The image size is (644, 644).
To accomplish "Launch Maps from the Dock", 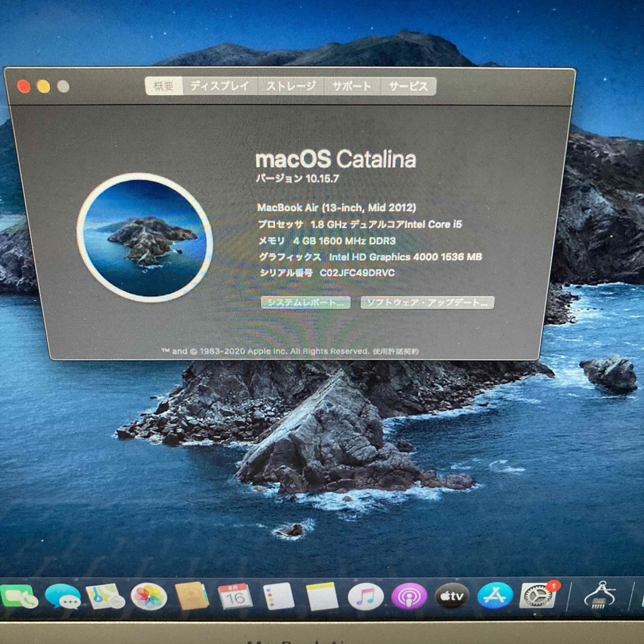I will click(105, 596).
